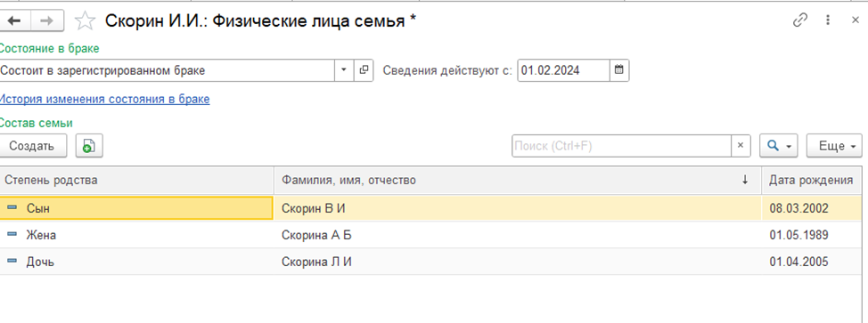
Task: Select the Дочь row
Action: coord(430,262)
